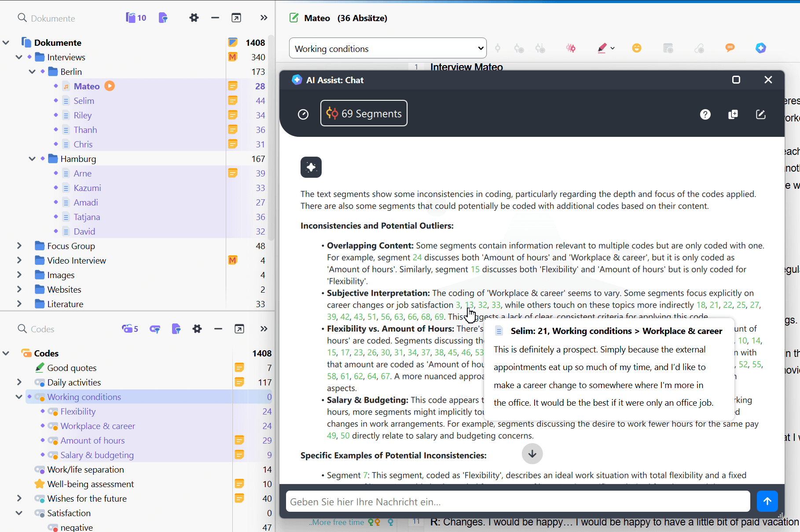This screenshot has height=532, width=800.
Task: Open new chat with the edit icon
Action: coord(760,114)
